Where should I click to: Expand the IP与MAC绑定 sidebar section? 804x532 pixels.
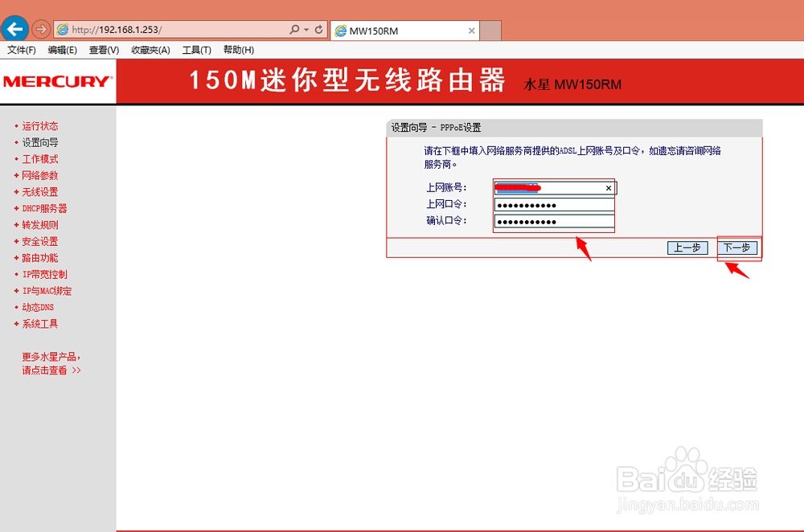point(47,291)
